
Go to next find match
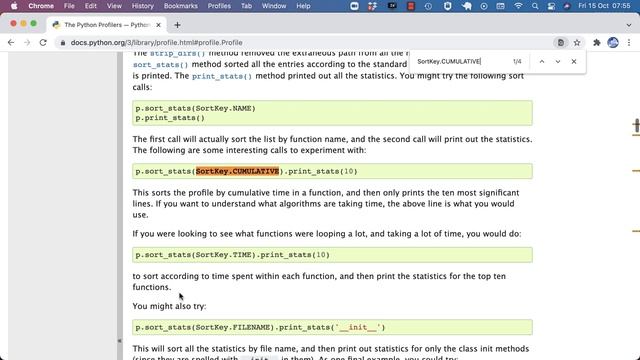click(558, 61)
